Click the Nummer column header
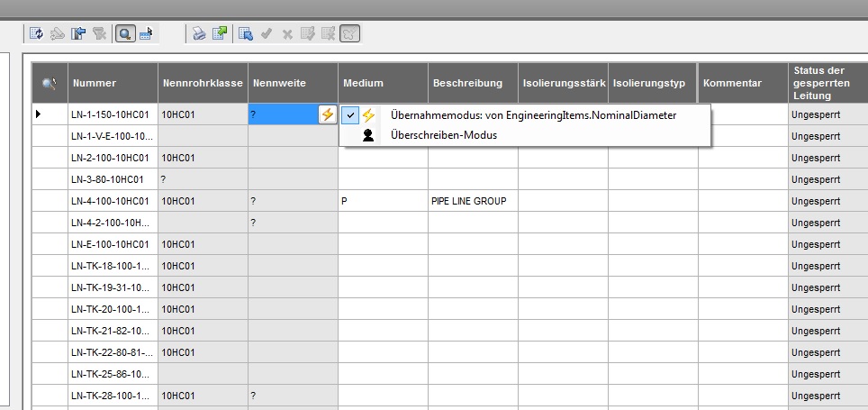The image size is (868, 410). coord(113,83)
